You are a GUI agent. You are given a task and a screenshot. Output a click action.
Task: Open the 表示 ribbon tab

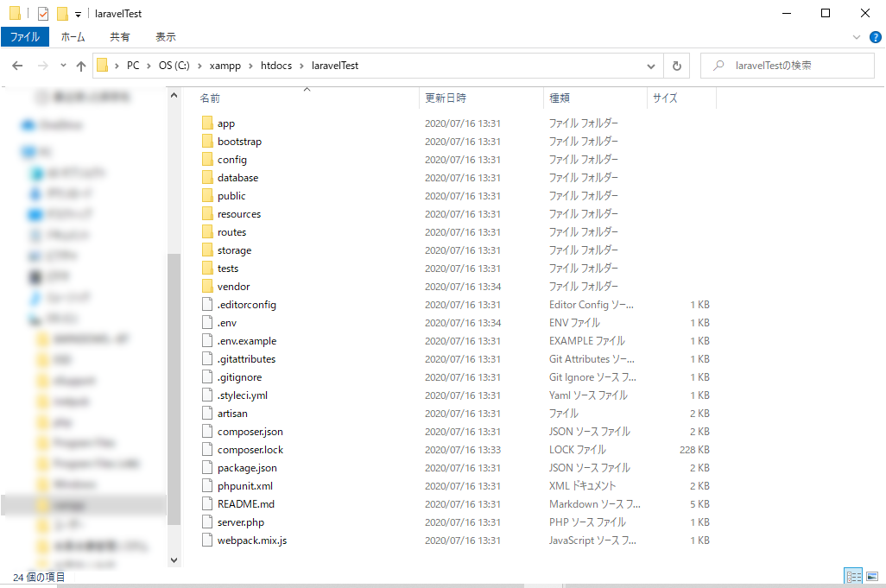coord(166,37)
